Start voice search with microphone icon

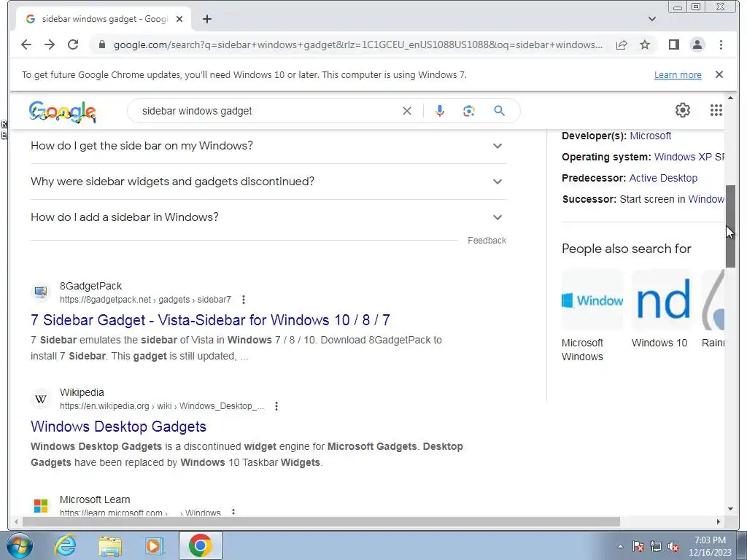[x=440, y=111]
